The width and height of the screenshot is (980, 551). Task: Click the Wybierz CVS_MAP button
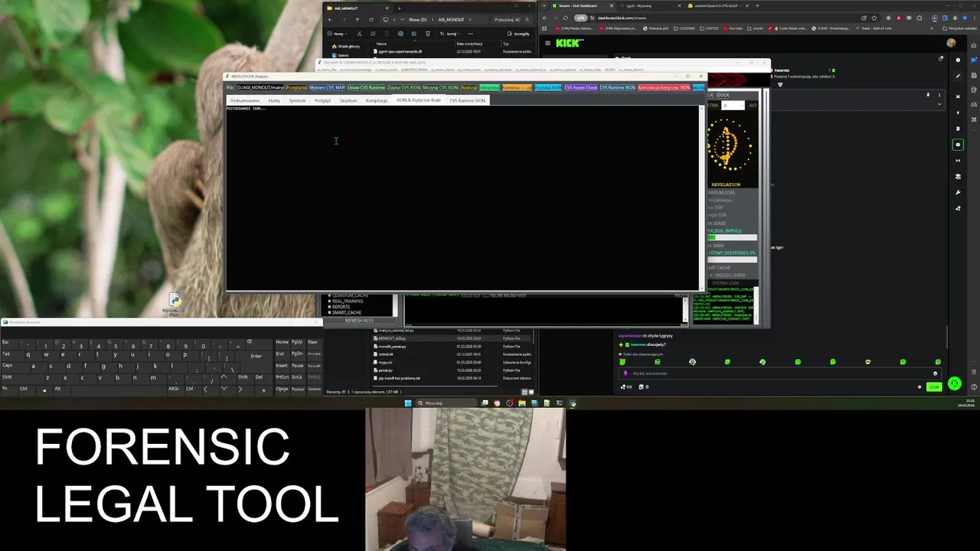(327, 87)
